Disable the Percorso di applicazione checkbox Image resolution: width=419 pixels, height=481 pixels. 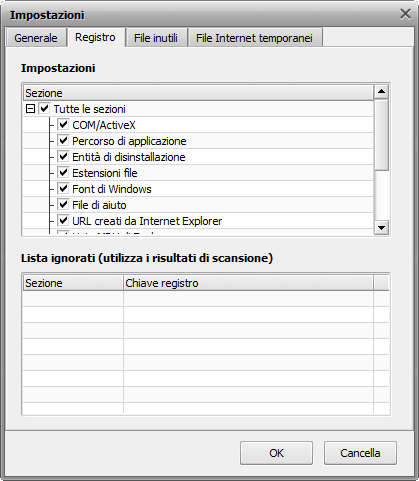[x=63, y=141]
